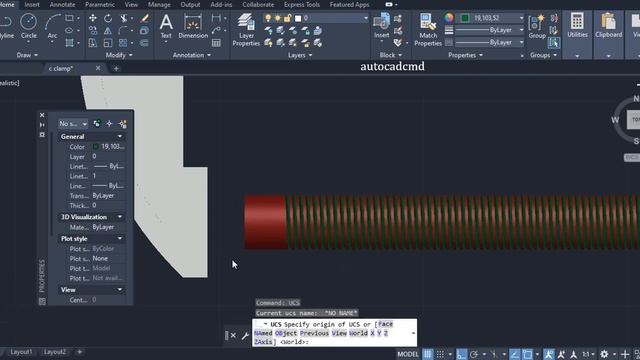Select the Trim tool
Screen dimensions: 640x360
pos(123,18)
